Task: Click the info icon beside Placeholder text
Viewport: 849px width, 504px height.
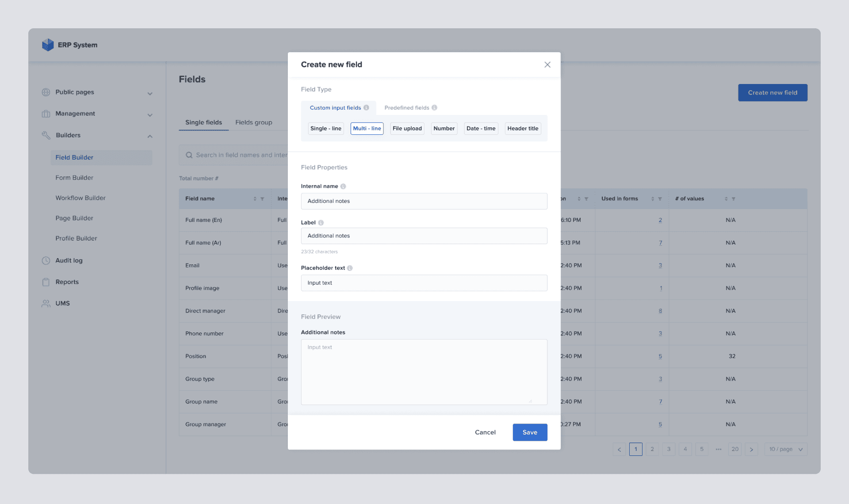Action: click(x=350, y=268)
